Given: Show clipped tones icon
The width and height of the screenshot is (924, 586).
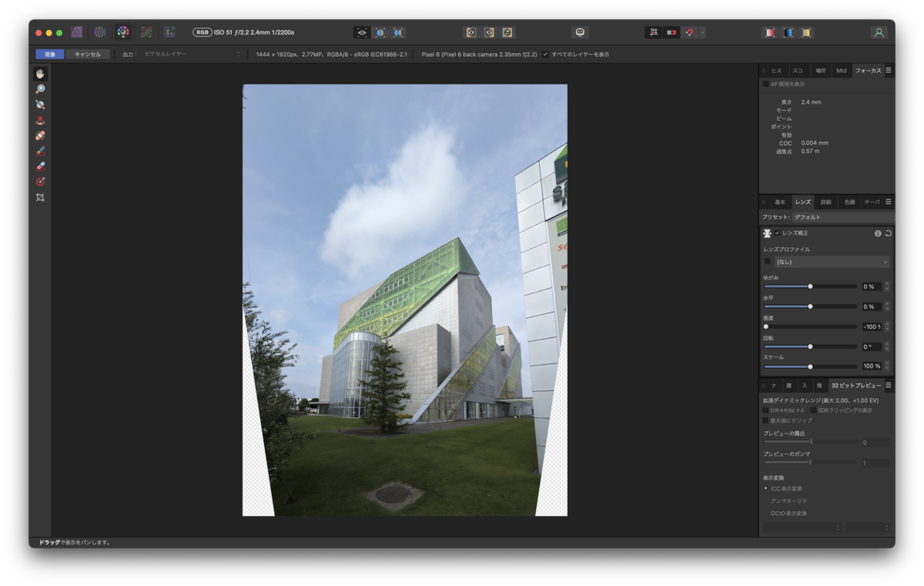Looking at the screenshot, I should coord(806,32).
